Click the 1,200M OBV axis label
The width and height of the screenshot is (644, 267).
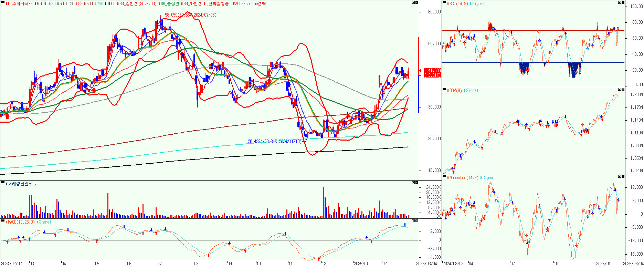click(636, 94)
